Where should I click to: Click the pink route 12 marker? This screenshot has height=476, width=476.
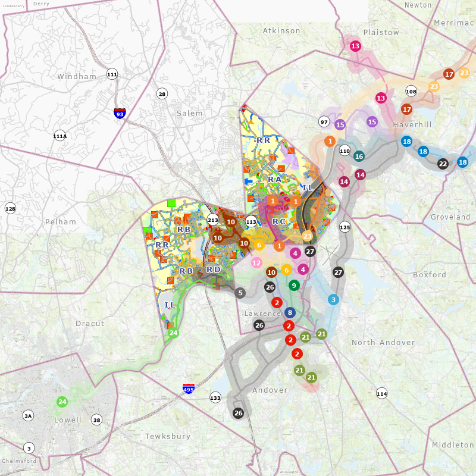[x=256, y=262]
